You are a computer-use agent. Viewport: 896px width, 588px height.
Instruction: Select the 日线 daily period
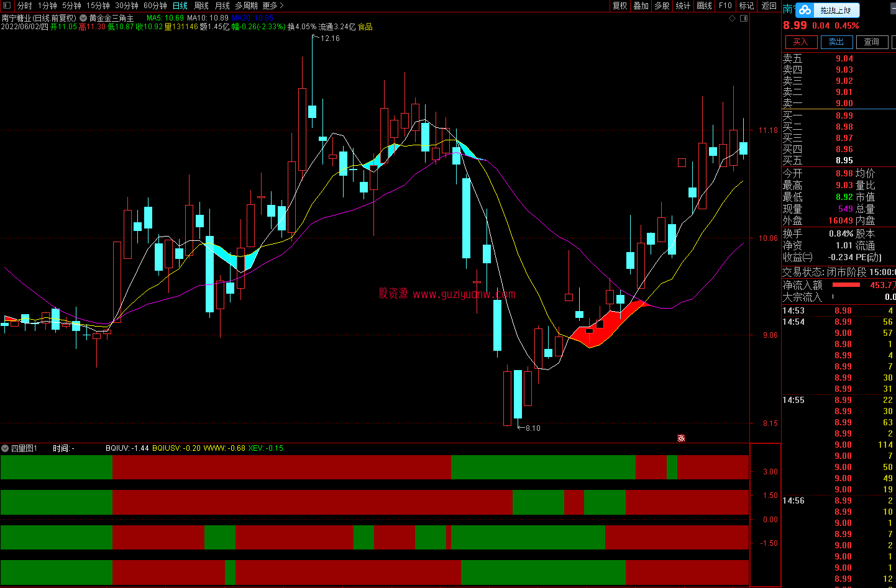(x=180, y=6)
